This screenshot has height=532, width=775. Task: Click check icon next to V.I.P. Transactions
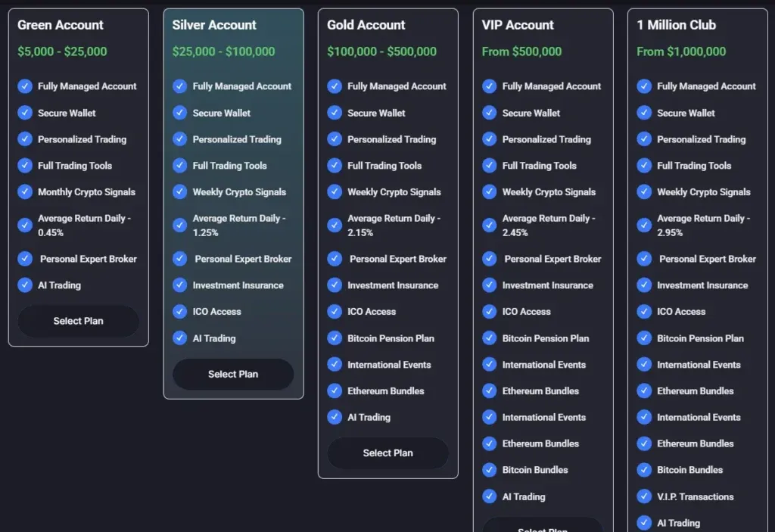(x=644, y=496)
